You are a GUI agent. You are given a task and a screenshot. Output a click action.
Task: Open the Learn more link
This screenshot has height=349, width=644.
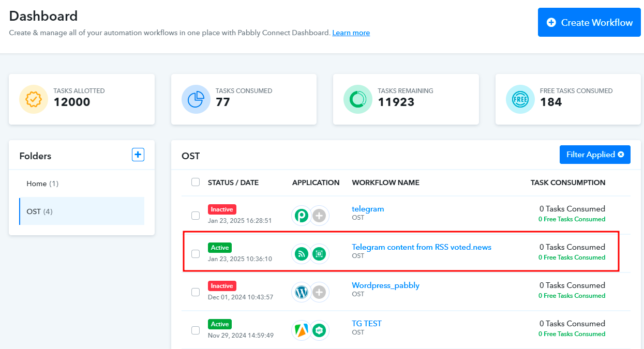(351, 33)
